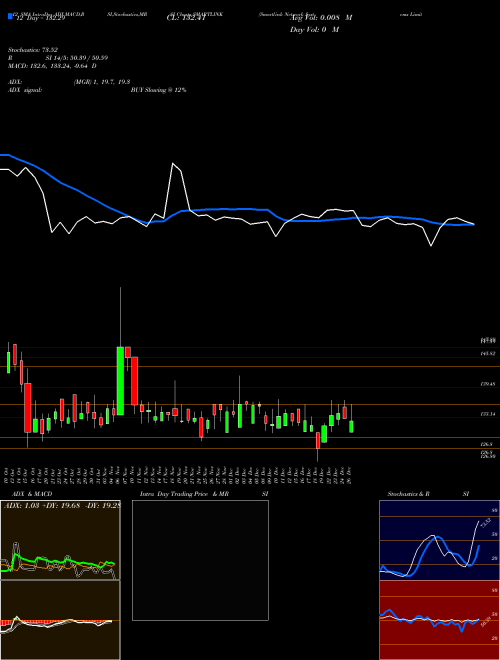Open the ADX indicator mini chart
The width and height of the screenshot is (500, 660).
[x=60, y=540]
